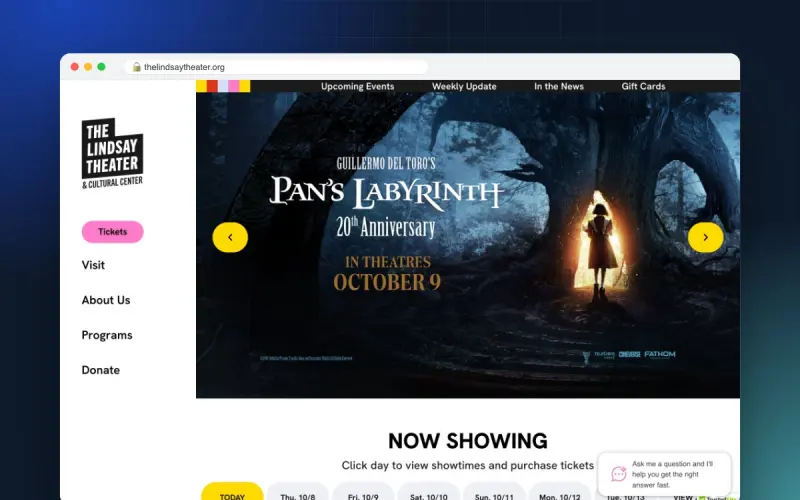Open The Lindsay Theater logo home link

coord(112,154)
